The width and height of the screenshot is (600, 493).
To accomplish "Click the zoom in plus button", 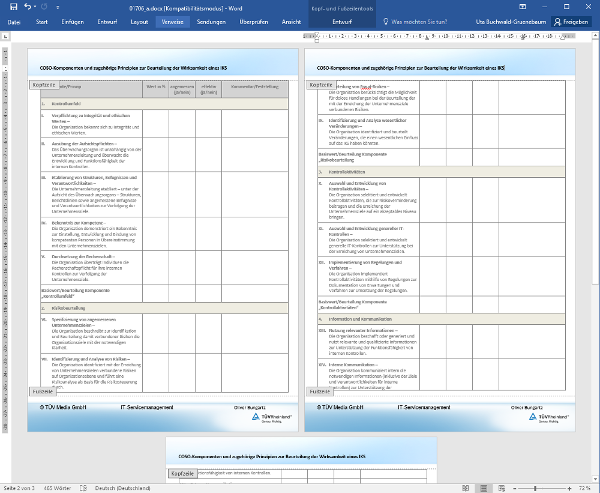I will [571, 487].
